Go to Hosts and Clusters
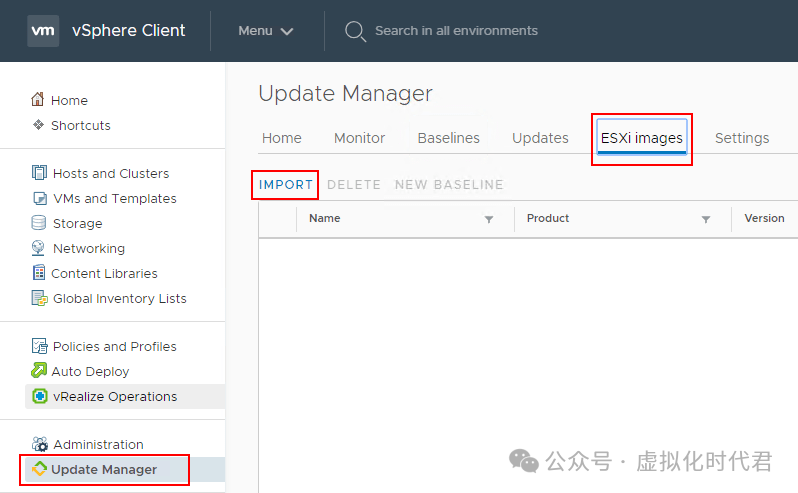Image resolution: width=798 pixels, height=493 pixels. (111, 173)
